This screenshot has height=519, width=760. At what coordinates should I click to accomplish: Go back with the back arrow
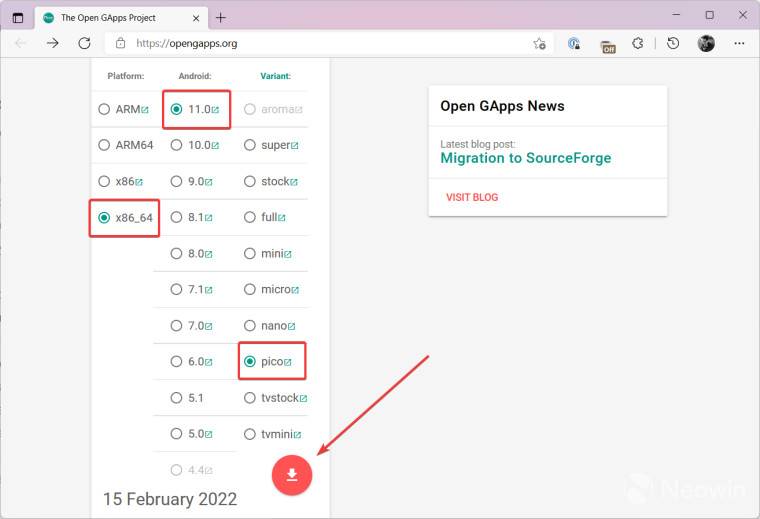click(20, 43)
